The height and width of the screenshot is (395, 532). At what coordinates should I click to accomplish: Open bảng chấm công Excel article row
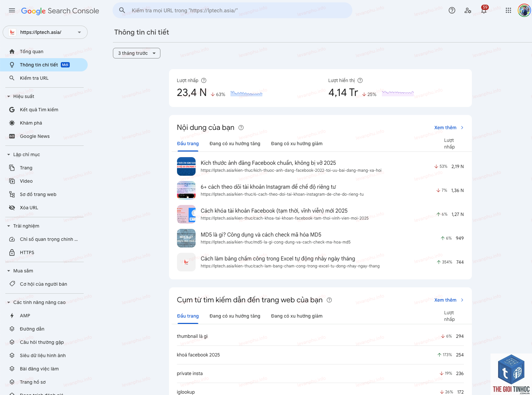click(x=320, y=262)
